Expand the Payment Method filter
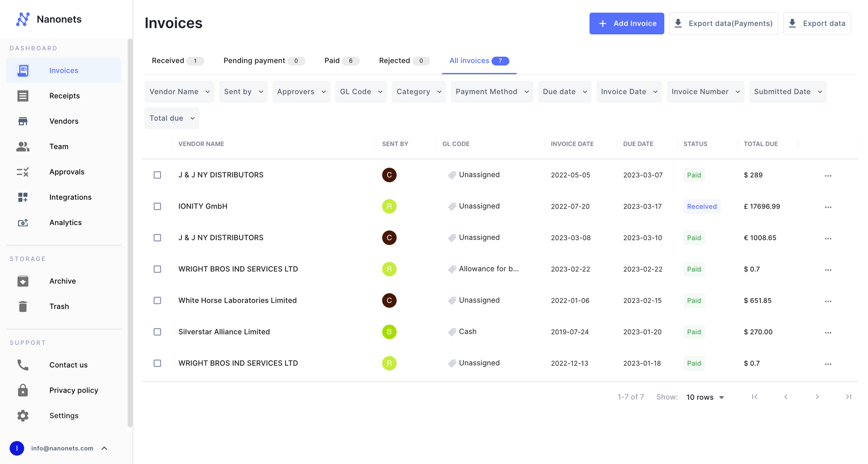868x464 pixels. click(x=492, y=92)
